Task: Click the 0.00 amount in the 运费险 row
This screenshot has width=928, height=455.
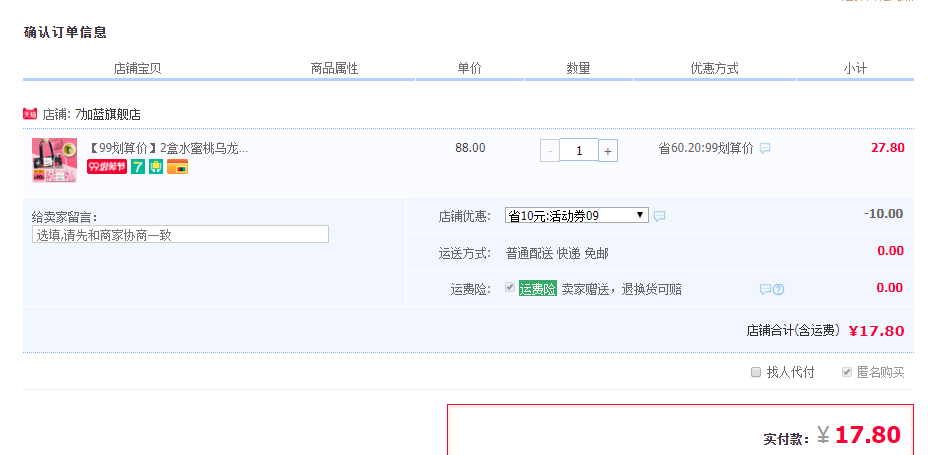Action: click(x=890, y=288)
